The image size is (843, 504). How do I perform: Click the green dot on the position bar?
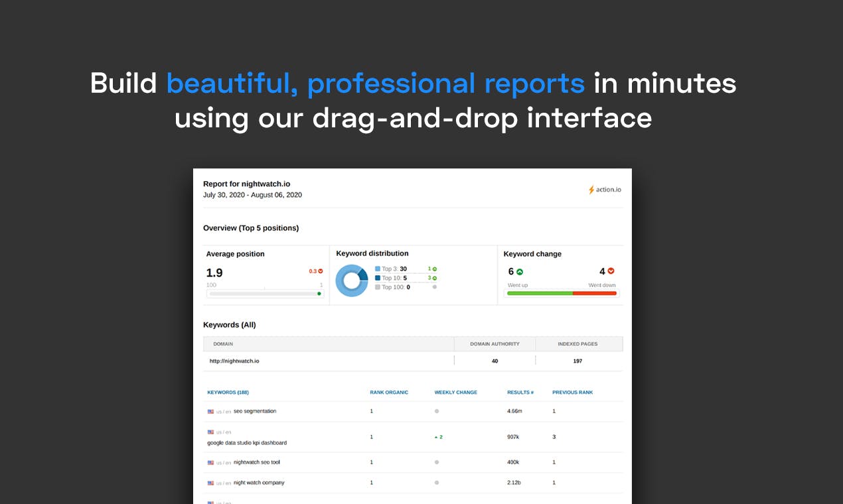(319, 293)
